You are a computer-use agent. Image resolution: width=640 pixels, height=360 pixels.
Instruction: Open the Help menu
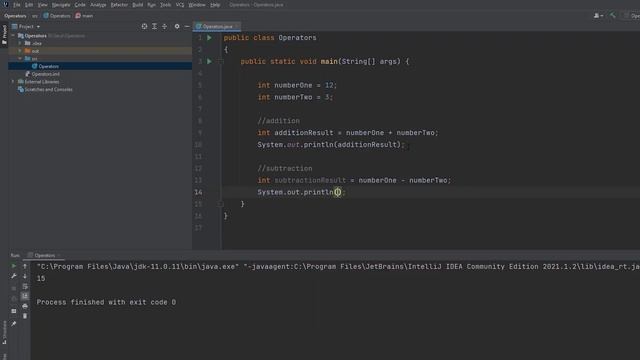click(215, 5)
